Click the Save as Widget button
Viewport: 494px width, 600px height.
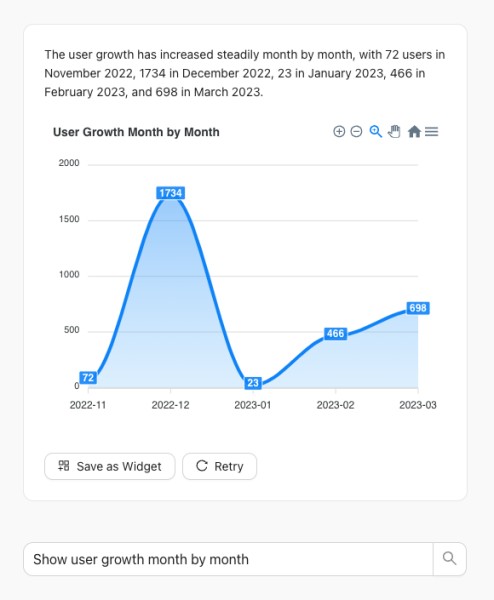pos(110,466)
